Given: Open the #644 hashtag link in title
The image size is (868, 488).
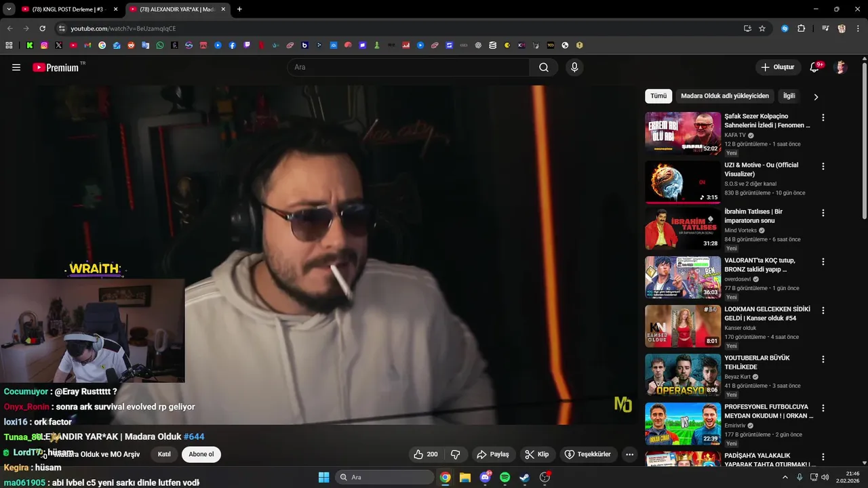Looking at the screenshot, I should tap(194, 436).
